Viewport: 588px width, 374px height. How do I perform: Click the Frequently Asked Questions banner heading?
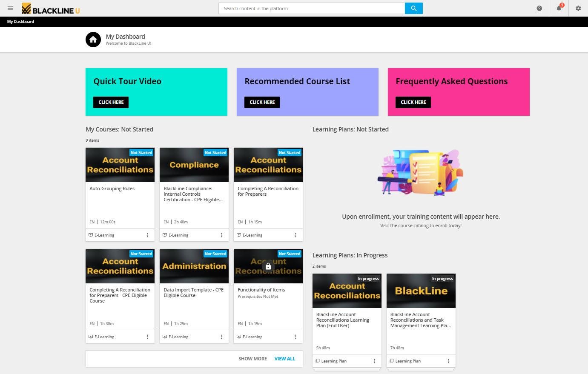click(451, 81)
